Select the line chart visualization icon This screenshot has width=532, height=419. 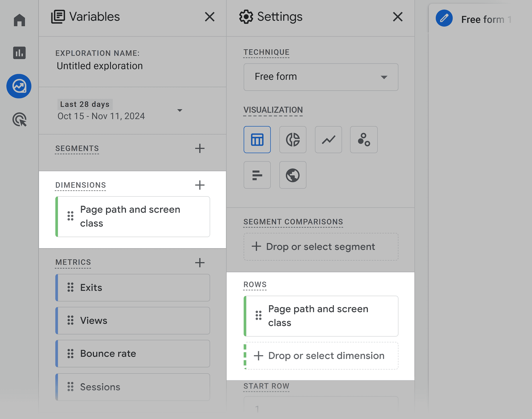coord(328,139)
